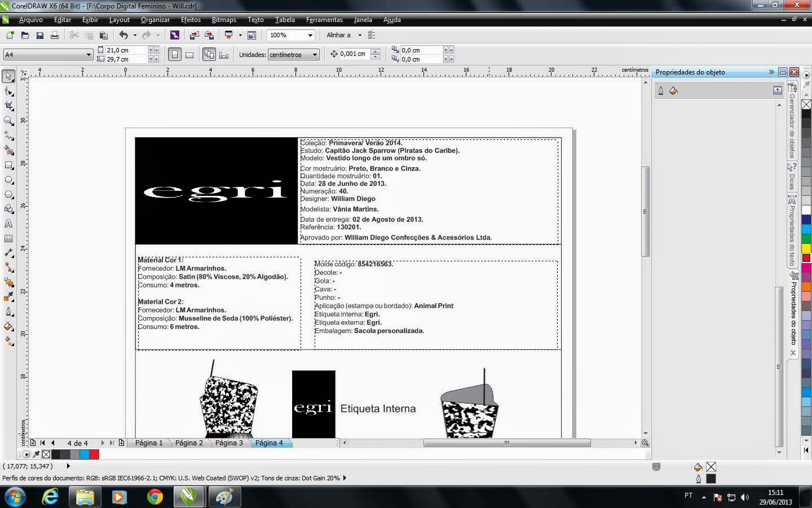The height and width of the screenshot is (508, 812).
Task: Select the Parallel Dimension tool
Action: (8, 253)
